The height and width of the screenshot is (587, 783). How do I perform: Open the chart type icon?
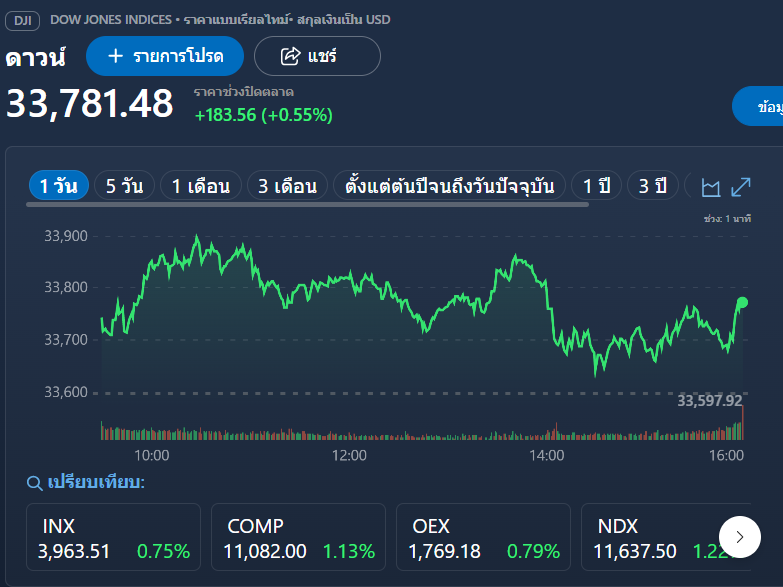(711, 187)
